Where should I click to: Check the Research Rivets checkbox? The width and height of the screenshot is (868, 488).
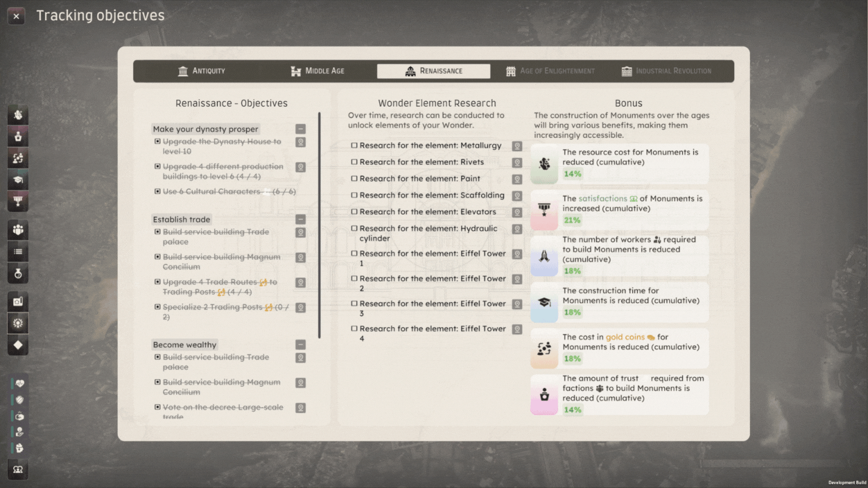pyautogui.click(x=354, y=162)
